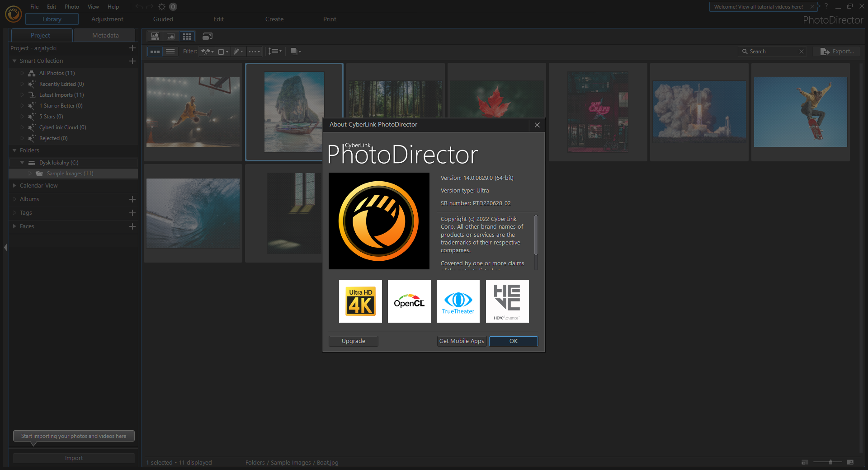Viewport: 868px width, 470px height.
Task: Open the photo stacking dropdown
Action: click(295, 52)
